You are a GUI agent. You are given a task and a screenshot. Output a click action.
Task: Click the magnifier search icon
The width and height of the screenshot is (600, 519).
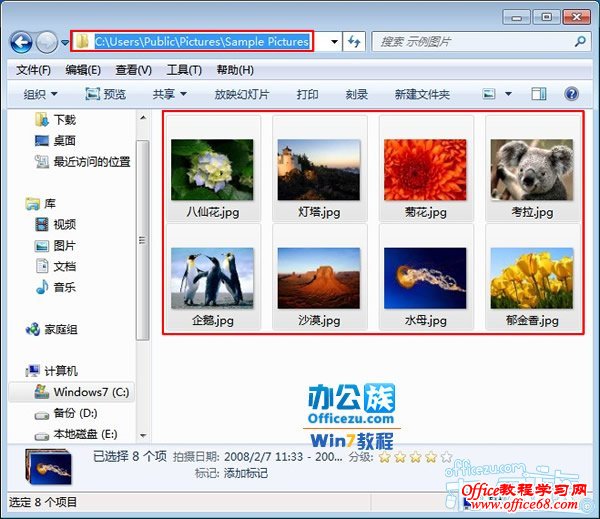point(580,41)
